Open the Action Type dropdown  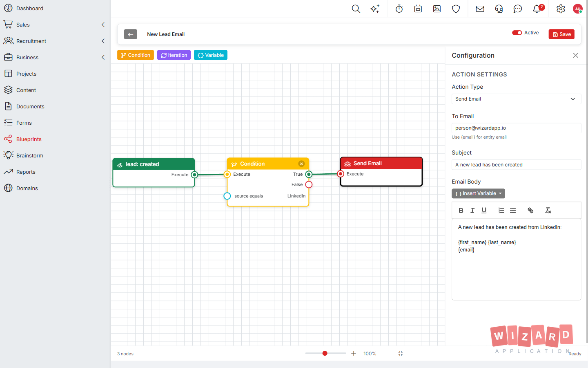[516, 99]
